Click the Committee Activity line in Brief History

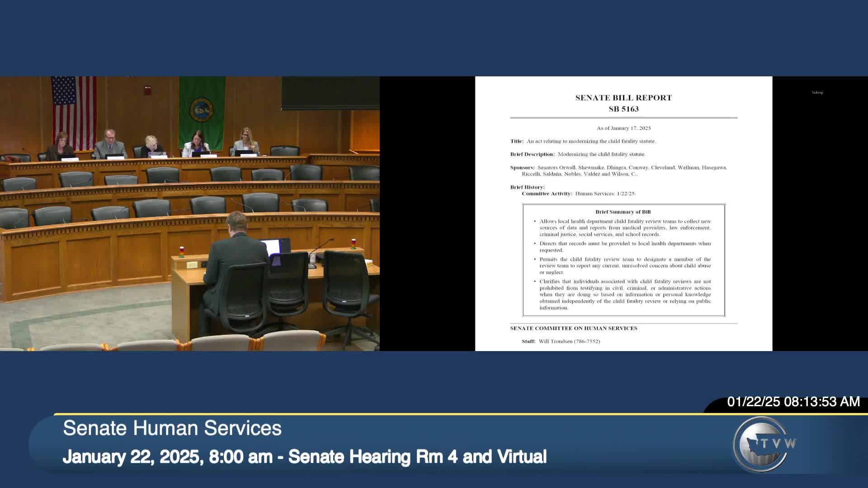579,193
